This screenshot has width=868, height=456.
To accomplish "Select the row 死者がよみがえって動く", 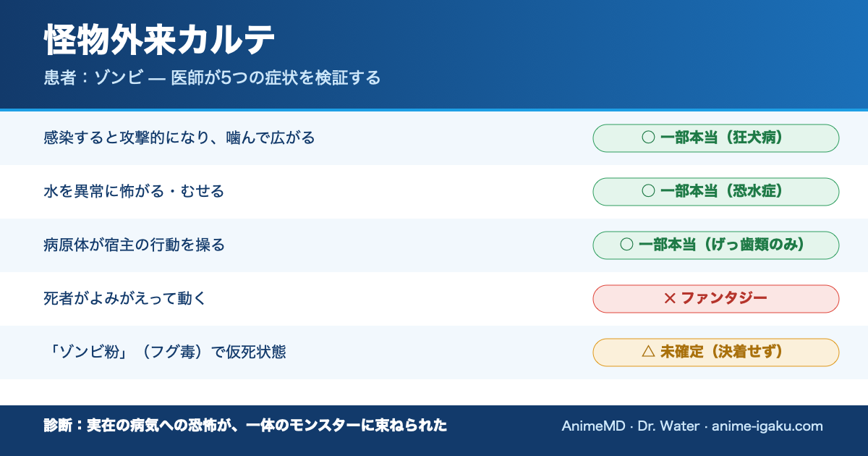I will coord(434,299).
